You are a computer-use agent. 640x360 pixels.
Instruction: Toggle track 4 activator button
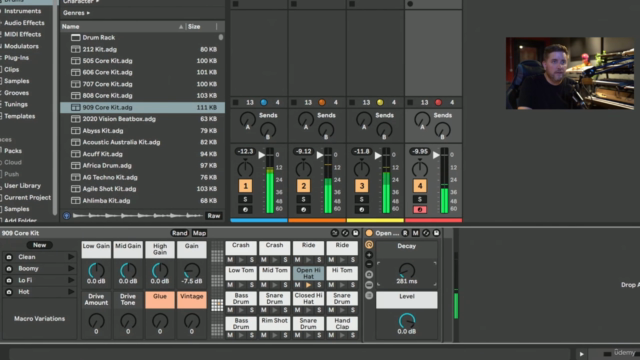point(420,186)
